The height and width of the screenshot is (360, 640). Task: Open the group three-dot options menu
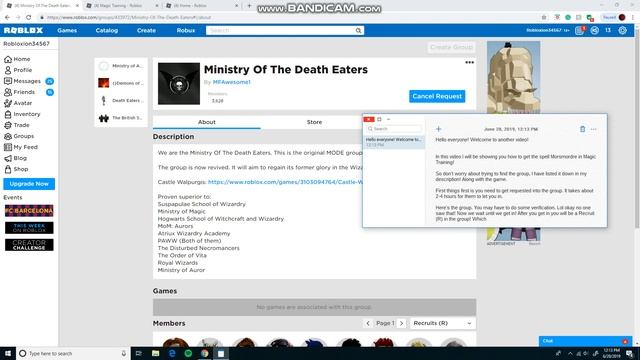click(469, 62)
